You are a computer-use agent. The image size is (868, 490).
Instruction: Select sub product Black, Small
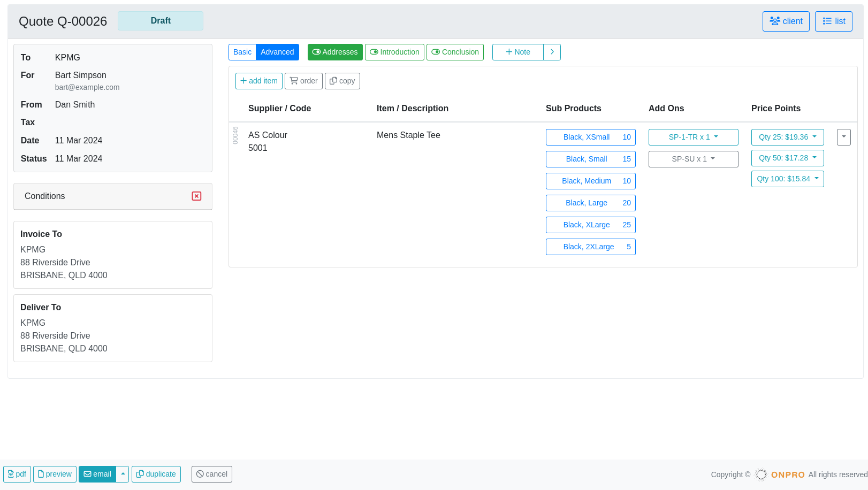pyautogui.click(x=591, y=159)
